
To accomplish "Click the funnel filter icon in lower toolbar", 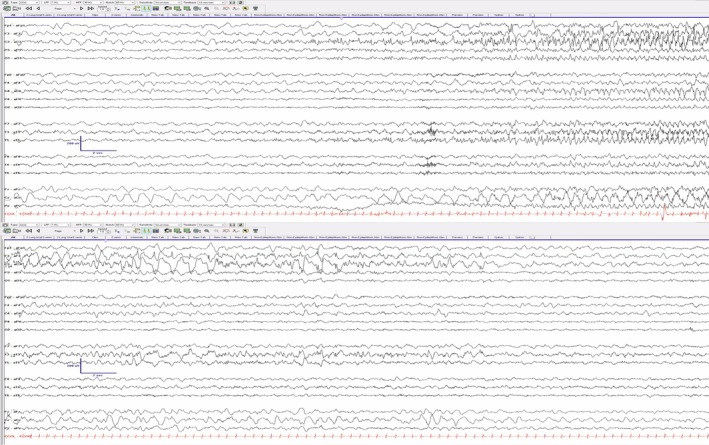I will pos(255,231).
